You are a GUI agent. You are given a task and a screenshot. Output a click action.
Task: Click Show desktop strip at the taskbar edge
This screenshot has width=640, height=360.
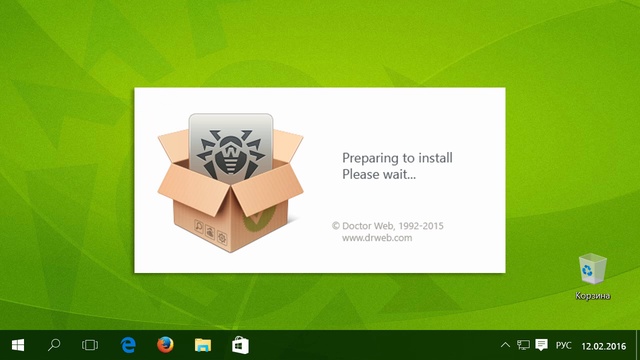(x=638, y=345)
